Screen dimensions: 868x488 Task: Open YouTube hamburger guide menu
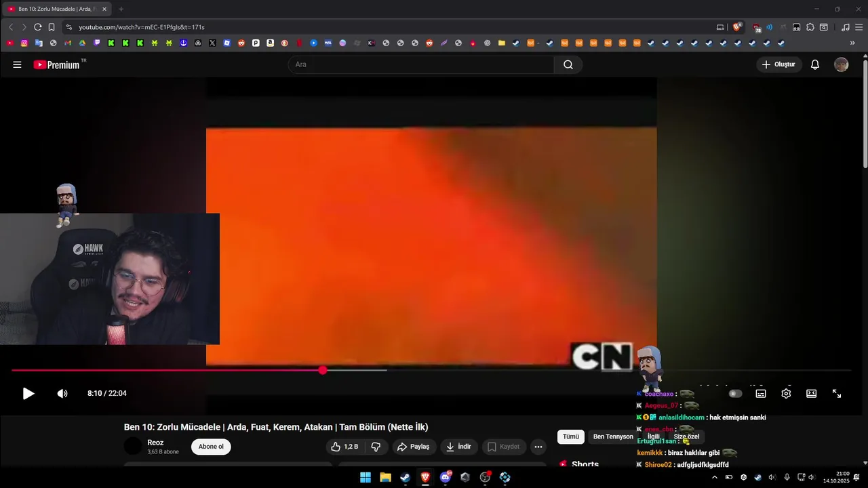tap(17, 64)
